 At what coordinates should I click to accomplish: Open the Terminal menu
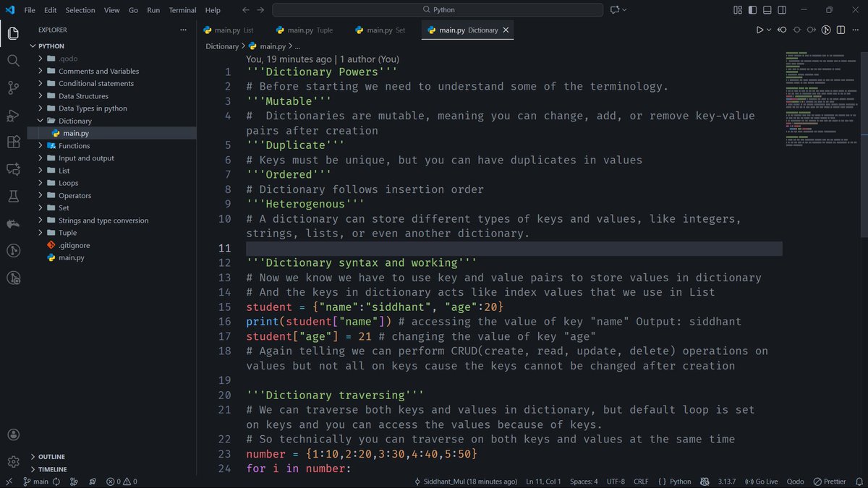click(182, 10)
